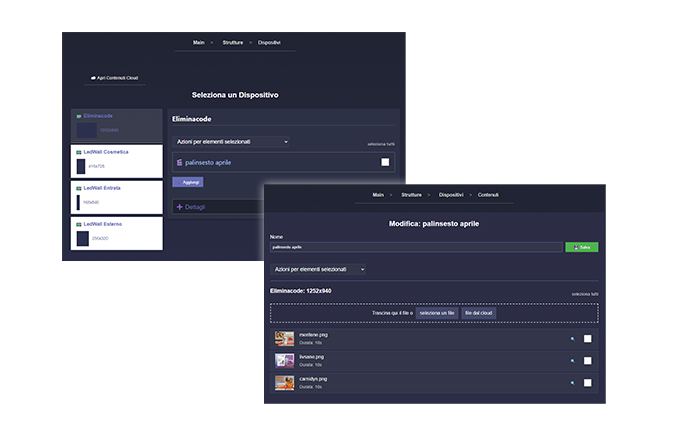Viewport: 700px width, 438px height.
Task: Click Dispositivi breadcrumb in device selection window
Action: (x=269, y=42)
